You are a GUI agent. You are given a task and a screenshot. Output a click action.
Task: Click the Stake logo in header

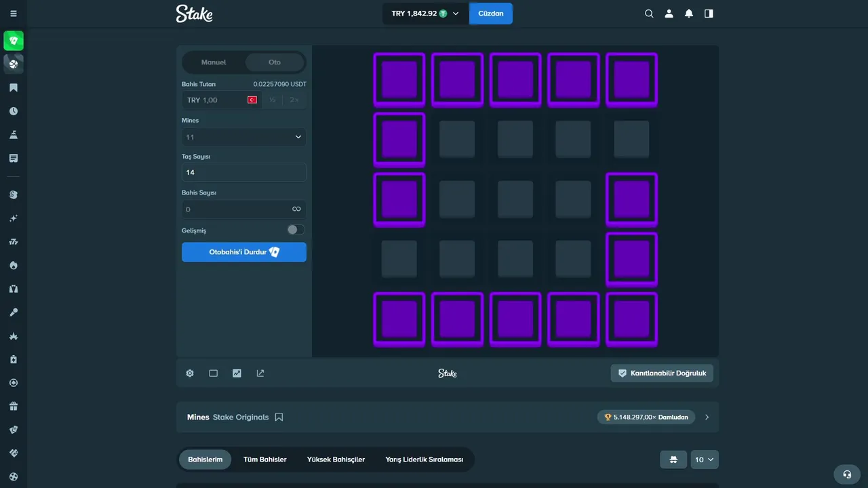[195, 14]
